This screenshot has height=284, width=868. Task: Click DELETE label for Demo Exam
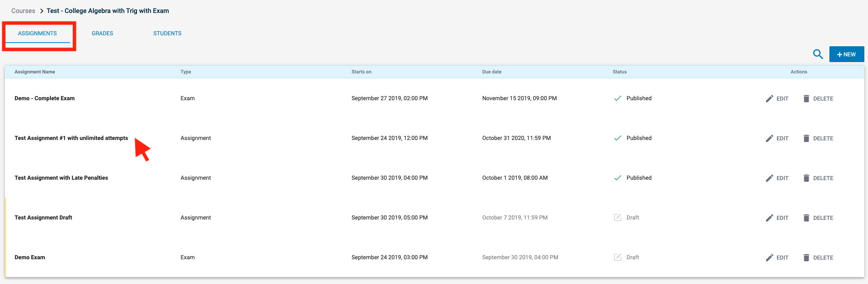823,258
